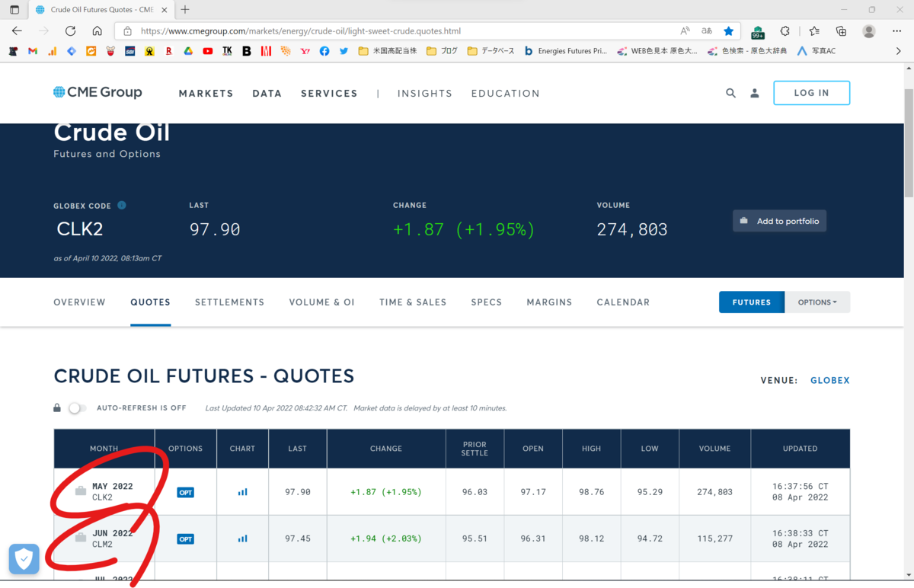
Task: Open the favorites list icon
Action: pyautogui.click(x=814, y=31)
